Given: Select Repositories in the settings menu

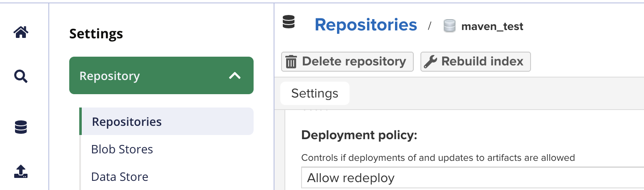Looking at the screenshot, I should coord(127,122).
